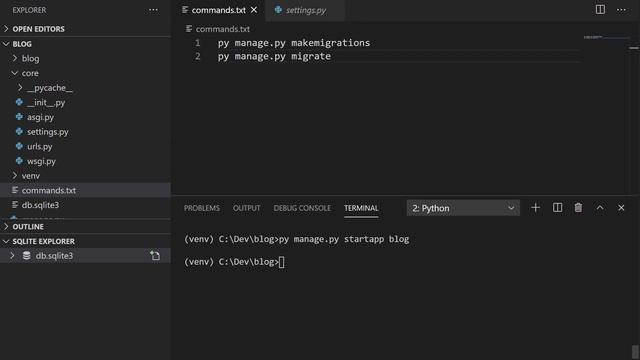Open editor more actions ellipsis menu

tap(621, 9)
